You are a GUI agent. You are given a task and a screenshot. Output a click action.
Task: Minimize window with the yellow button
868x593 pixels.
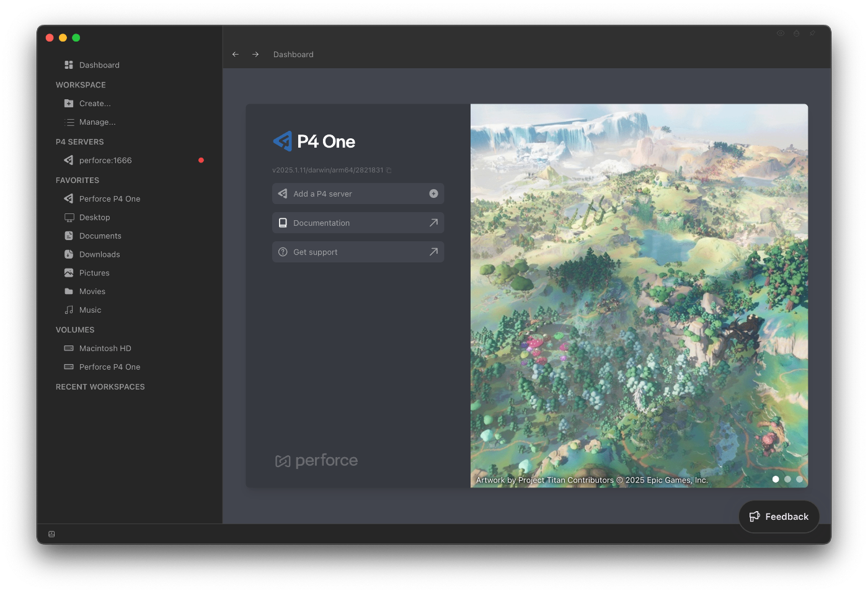[63, 38]
